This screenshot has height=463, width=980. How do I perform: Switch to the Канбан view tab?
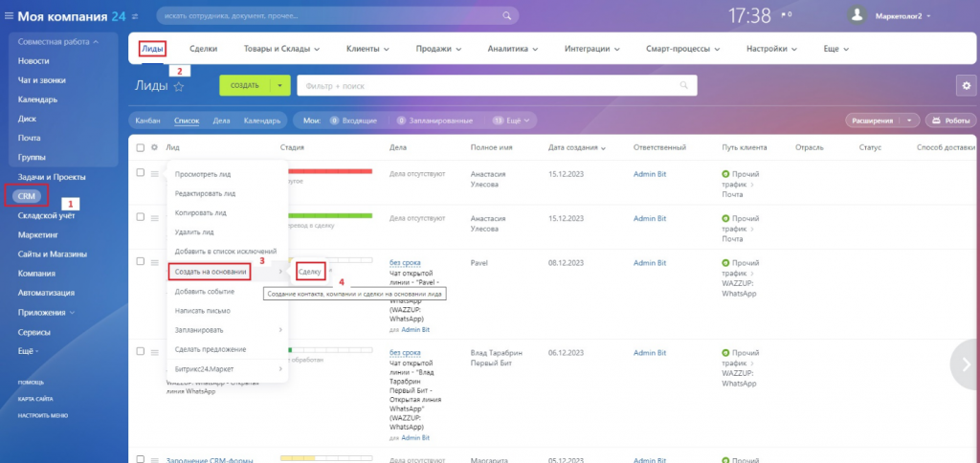click(x=147, y=121)
